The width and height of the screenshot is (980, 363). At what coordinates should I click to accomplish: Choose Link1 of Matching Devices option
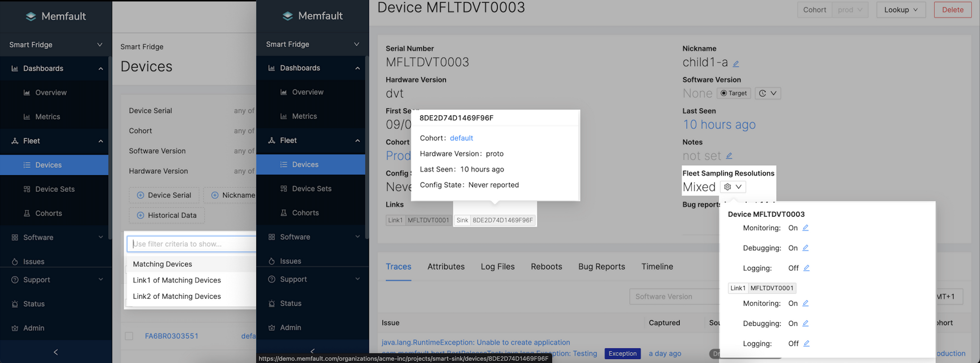(177, 280)
